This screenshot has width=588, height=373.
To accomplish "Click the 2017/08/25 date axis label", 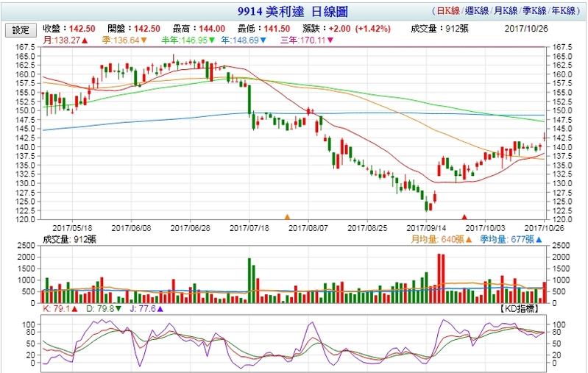I will click(367, 228).
